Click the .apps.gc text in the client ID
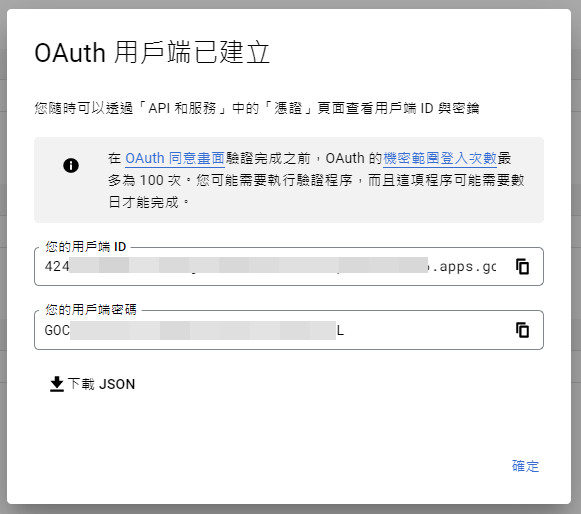 pos(464,267)
